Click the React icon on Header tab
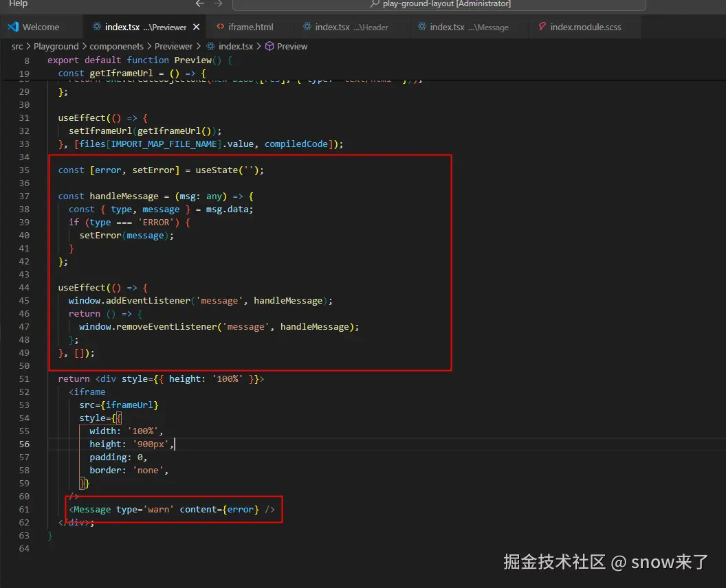 pyautogui.click(x=307, y=27)
